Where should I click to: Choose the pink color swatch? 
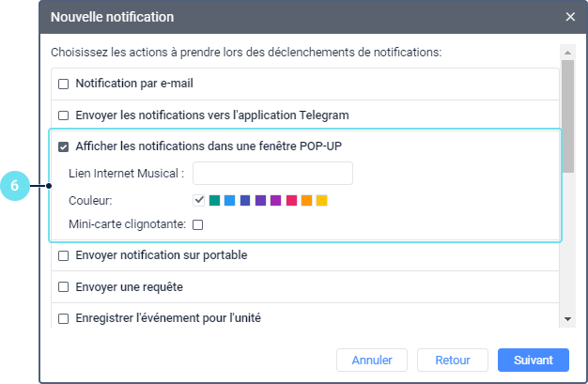click(x=291, y=200)
